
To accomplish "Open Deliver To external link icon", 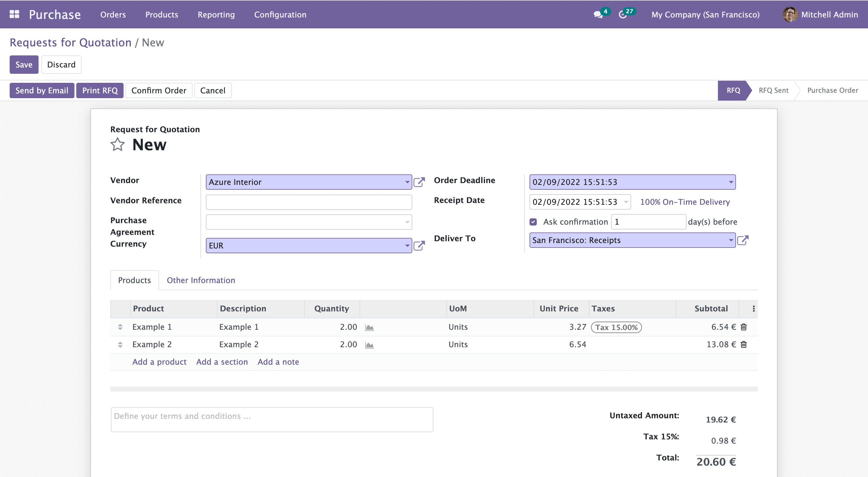I will (743, 240).
